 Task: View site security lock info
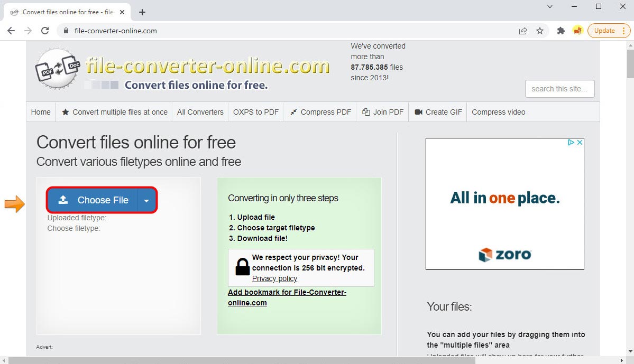click(x=66, y=31)
